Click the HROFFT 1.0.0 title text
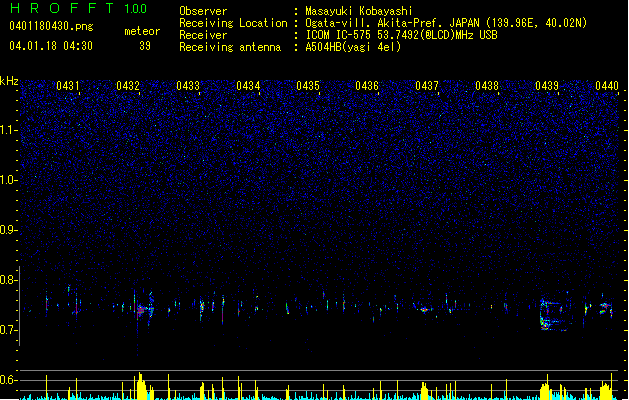629x400 pixels. pos(79,8)
